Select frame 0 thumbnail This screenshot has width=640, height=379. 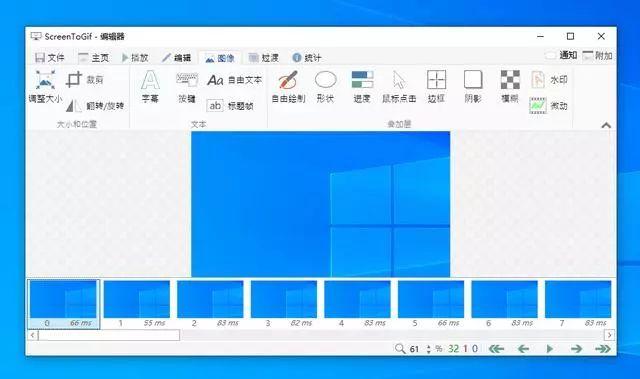click(x=63, y=304)
